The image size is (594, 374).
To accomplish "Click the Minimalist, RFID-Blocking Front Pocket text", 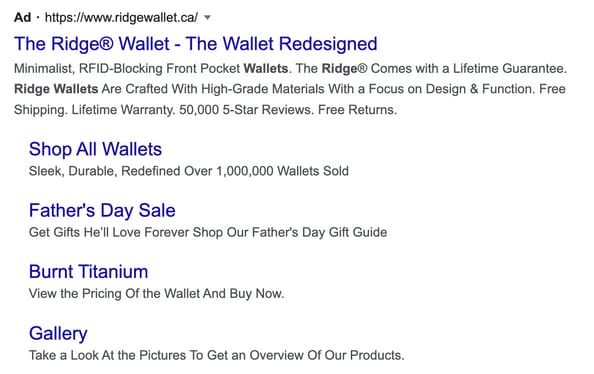I will tap(127, 69).
